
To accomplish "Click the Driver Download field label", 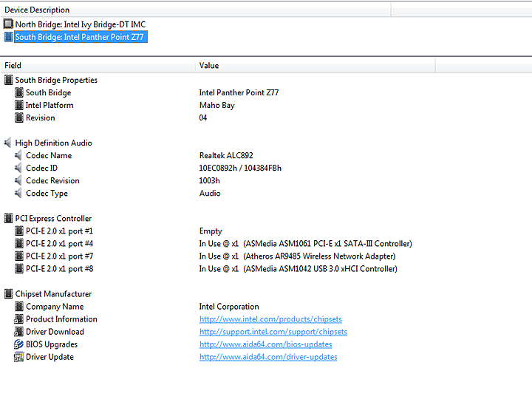I will 55,332.
